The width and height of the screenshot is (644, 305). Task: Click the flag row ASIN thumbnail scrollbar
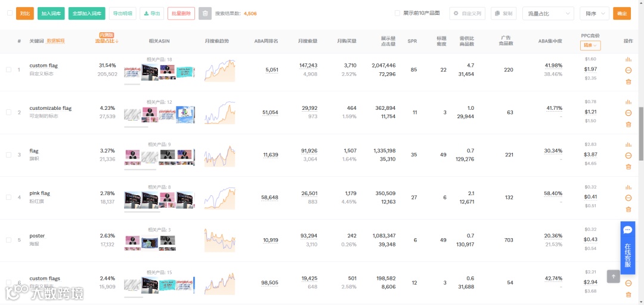pos(140,169)
